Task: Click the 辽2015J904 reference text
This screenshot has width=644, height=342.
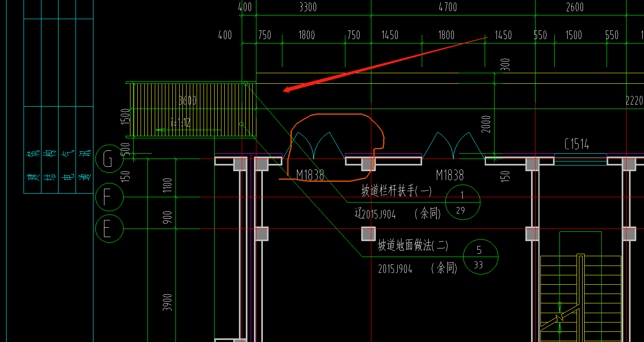Action: point(375,213)
